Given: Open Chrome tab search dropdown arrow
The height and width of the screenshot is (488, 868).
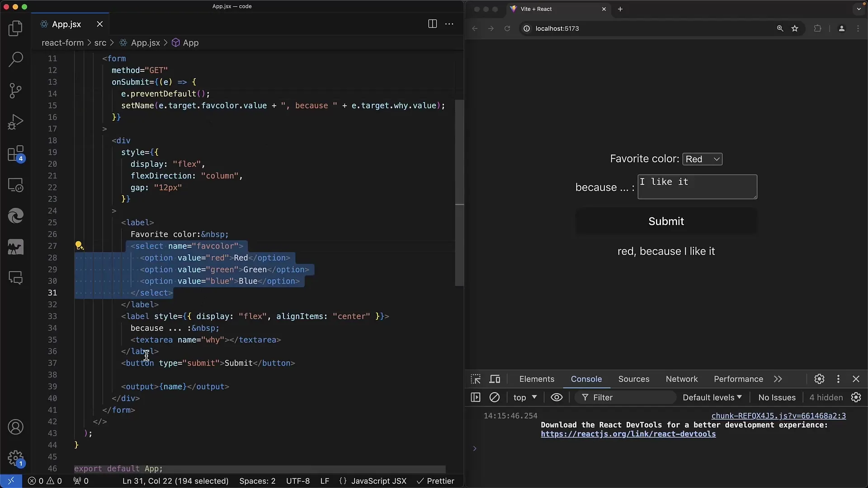Looking at the screenshot, I should click(859, 9).
